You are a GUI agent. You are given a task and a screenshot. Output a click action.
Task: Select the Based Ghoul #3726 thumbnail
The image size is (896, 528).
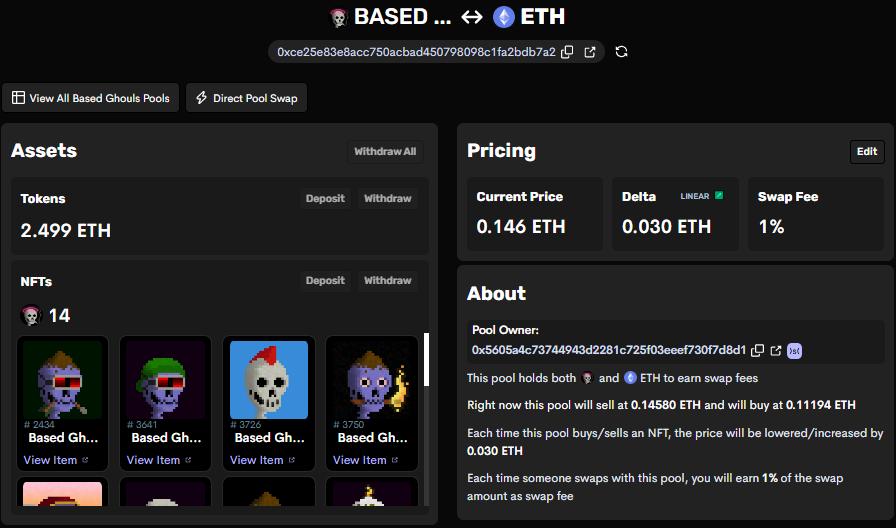point(269,380)
